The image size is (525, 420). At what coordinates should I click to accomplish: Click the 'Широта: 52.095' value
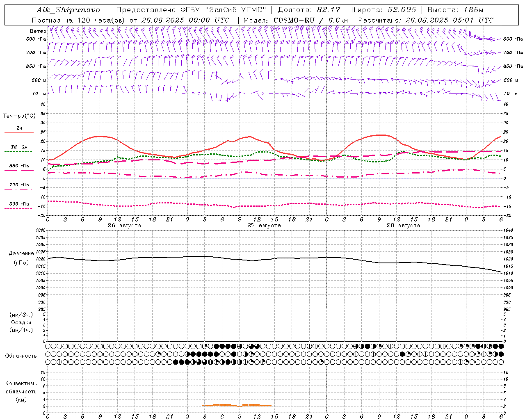click(384, 10)
